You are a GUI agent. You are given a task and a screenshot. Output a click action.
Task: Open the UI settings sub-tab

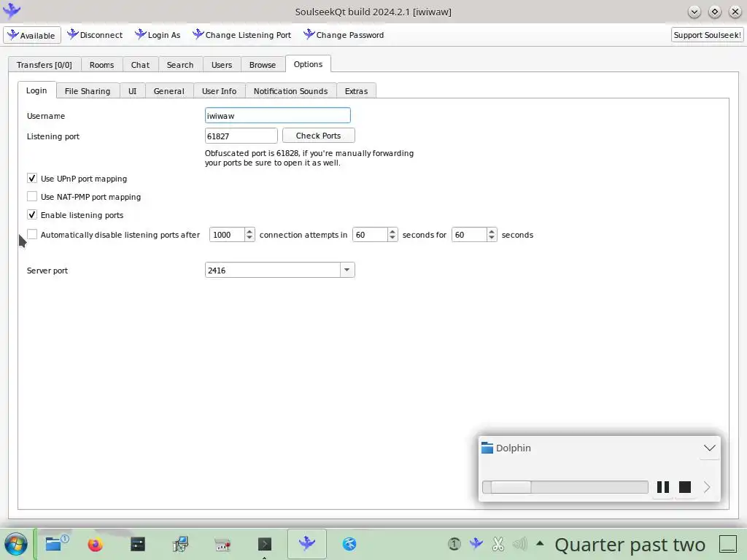point(133,91)
